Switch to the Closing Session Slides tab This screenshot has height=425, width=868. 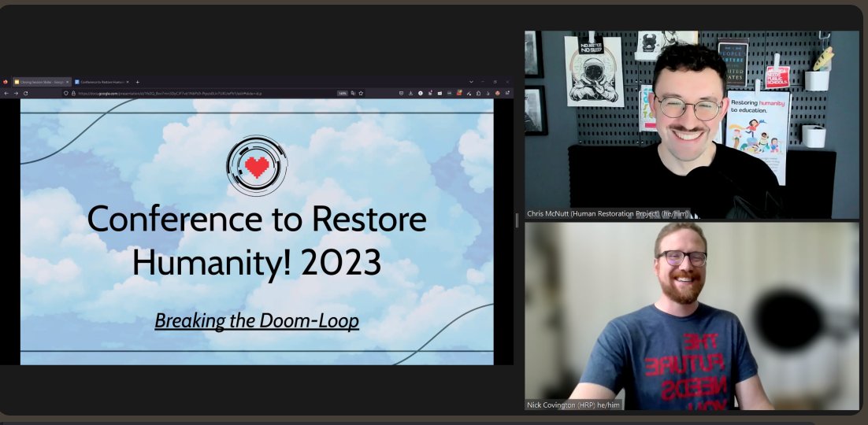[42, 82]
